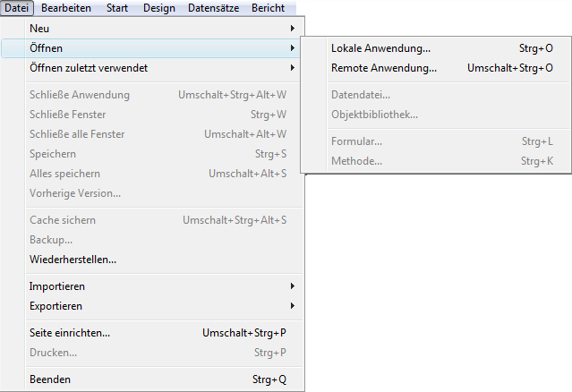
Task: Click Wiederherstellen... menu entry
Action: click(x=73, y=260)
